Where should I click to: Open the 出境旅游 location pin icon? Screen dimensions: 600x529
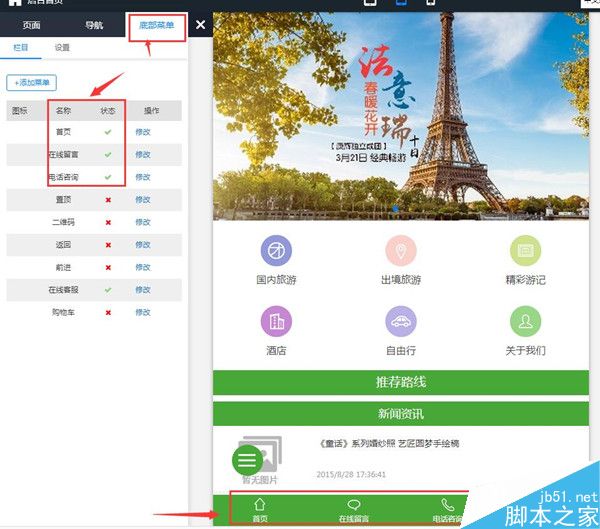(400, 251)
